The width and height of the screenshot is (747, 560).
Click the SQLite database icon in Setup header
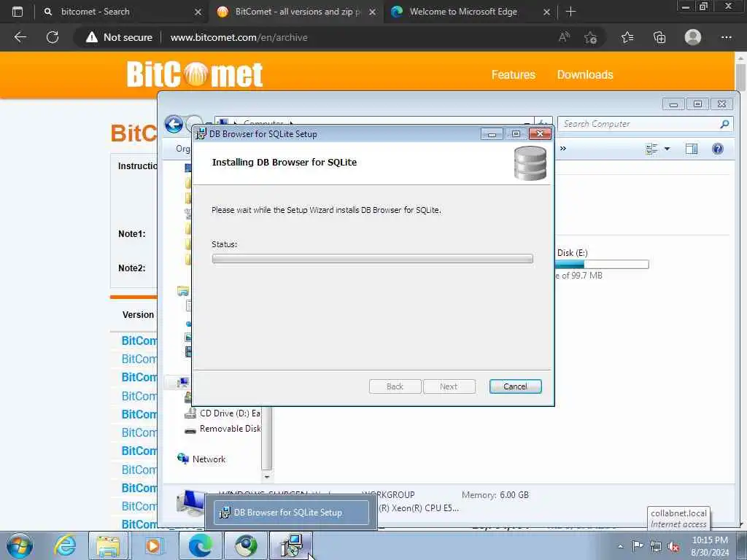[530, 163]
